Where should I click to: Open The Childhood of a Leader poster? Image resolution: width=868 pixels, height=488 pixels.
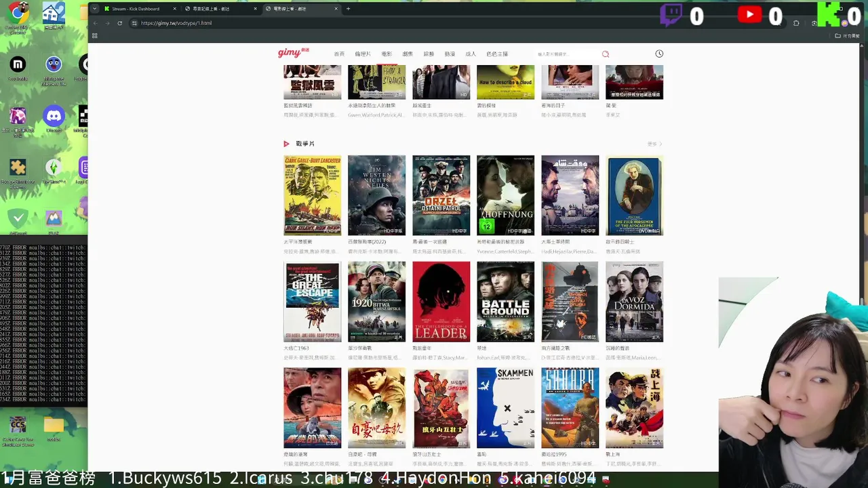coord(441,302)
